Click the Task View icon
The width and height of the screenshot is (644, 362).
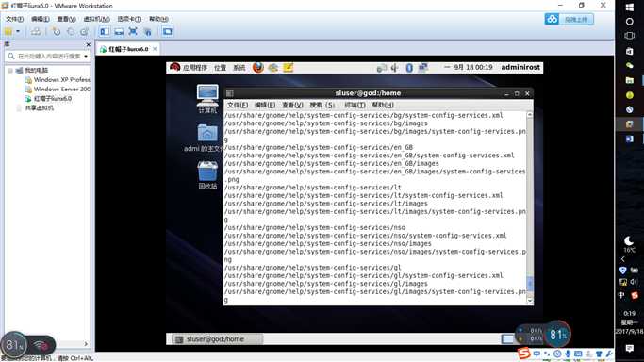(x=629, y=36)
